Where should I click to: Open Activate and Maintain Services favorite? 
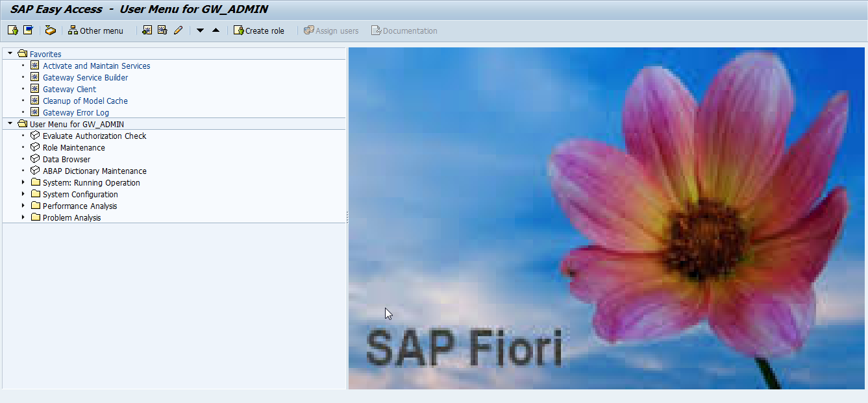tap(96, 66)
